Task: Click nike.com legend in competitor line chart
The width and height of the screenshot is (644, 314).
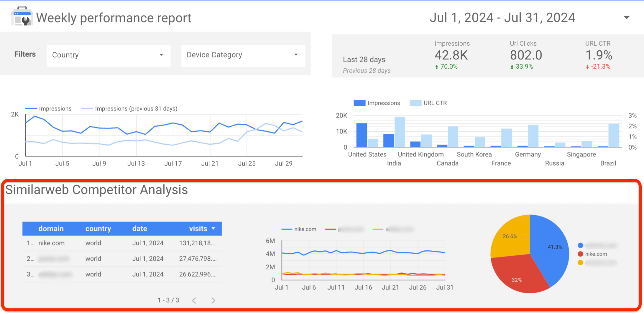Action: click(299, 229)
